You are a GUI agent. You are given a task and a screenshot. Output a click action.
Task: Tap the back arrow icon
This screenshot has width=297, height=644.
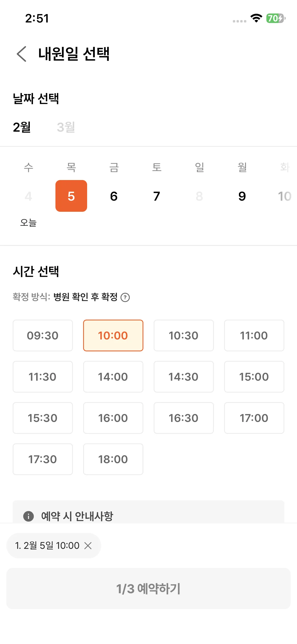pyautogui.click(x=22, y=54)
